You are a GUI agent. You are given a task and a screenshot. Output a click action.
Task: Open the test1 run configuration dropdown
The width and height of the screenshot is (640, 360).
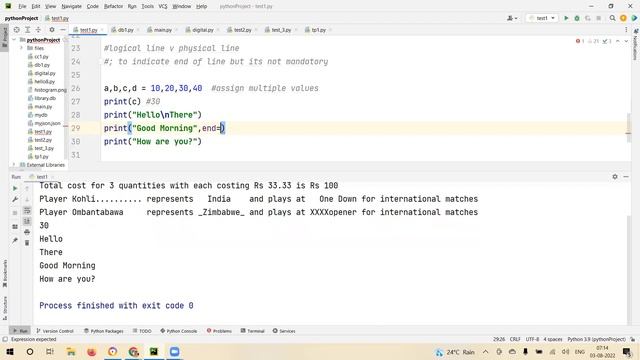coord(542,18)
